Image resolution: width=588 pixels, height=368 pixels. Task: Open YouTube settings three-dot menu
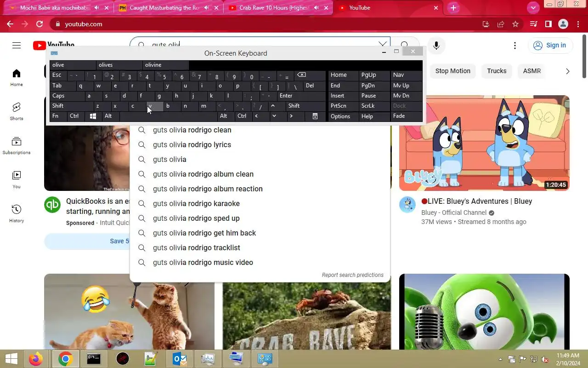point(515,45)
